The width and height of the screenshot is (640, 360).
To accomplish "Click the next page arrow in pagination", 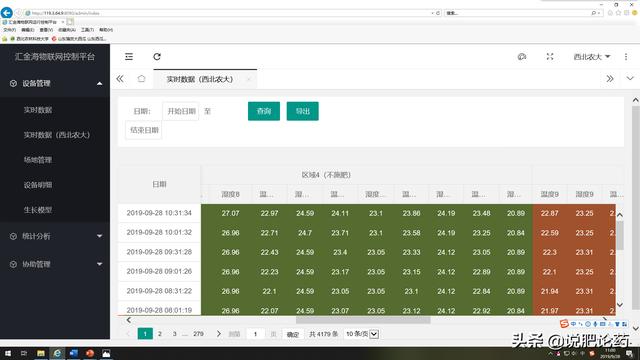I will [x=219, y=333].
